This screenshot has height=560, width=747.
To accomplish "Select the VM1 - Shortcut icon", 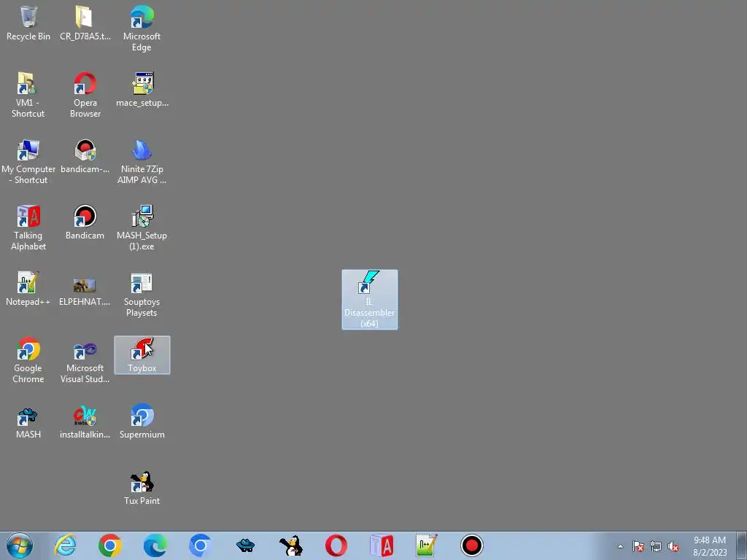I will pos(28,95).
